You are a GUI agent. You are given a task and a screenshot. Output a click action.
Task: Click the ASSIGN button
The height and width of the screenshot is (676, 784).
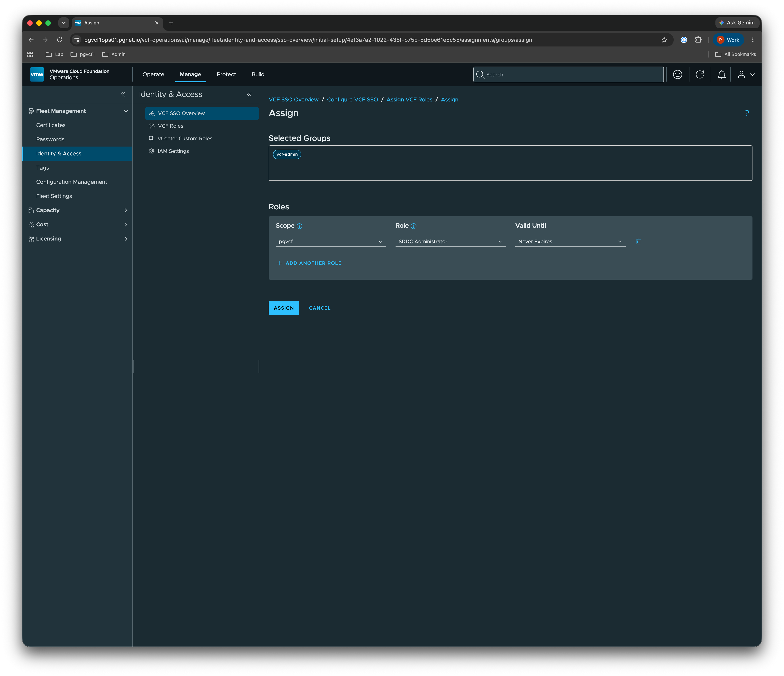(284, 308)
